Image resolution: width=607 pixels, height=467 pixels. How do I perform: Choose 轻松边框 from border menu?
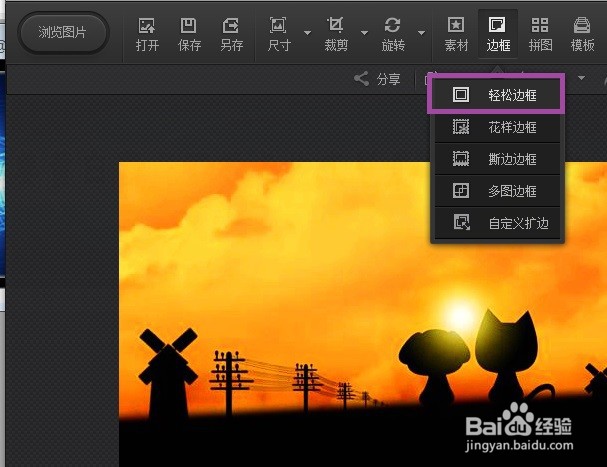point(497,95)
